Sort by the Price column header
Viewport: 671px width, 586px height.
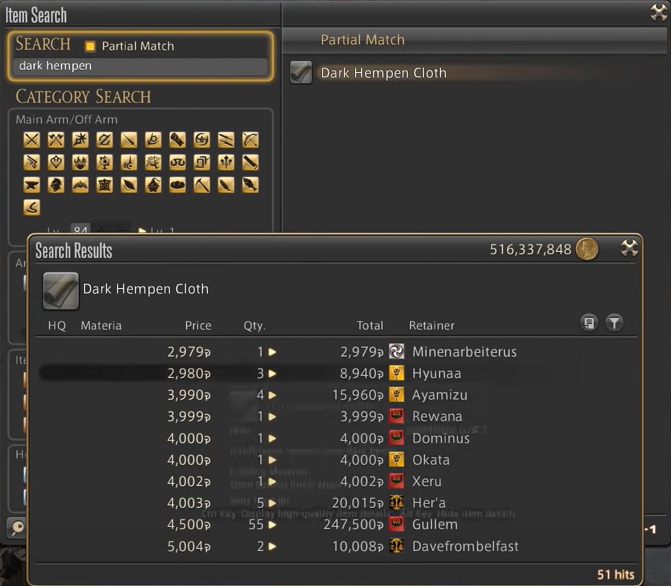click(198, 326)
